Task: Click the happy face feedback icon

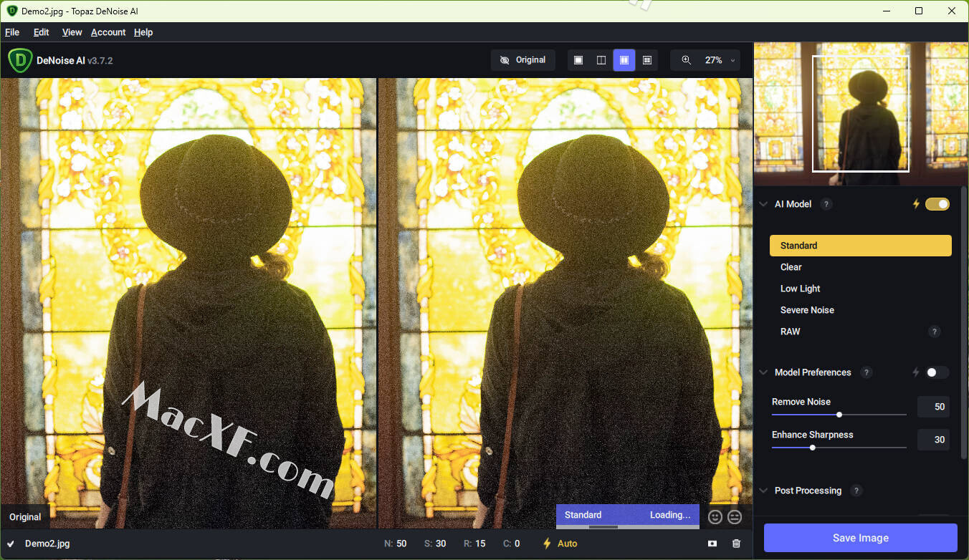Action: [715, 516]
